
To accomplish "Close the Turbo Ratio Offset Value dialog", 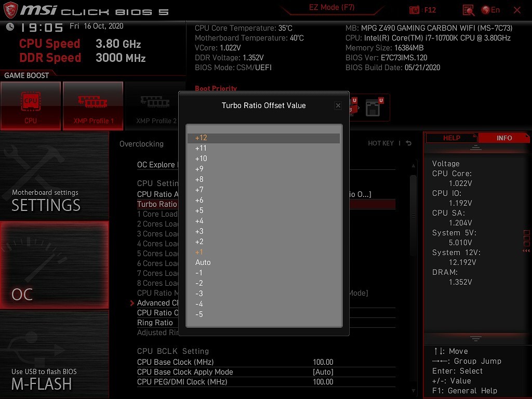I will [x=338, y=105].
